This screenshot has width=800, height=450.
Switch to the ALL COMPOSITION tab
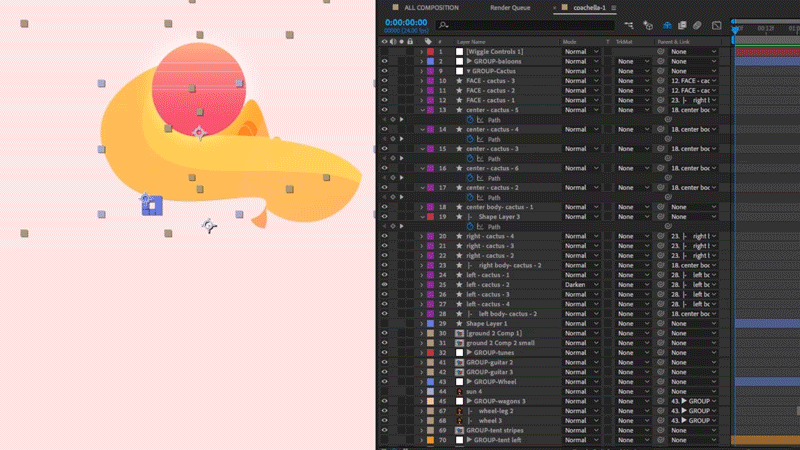tap(431, 8)
